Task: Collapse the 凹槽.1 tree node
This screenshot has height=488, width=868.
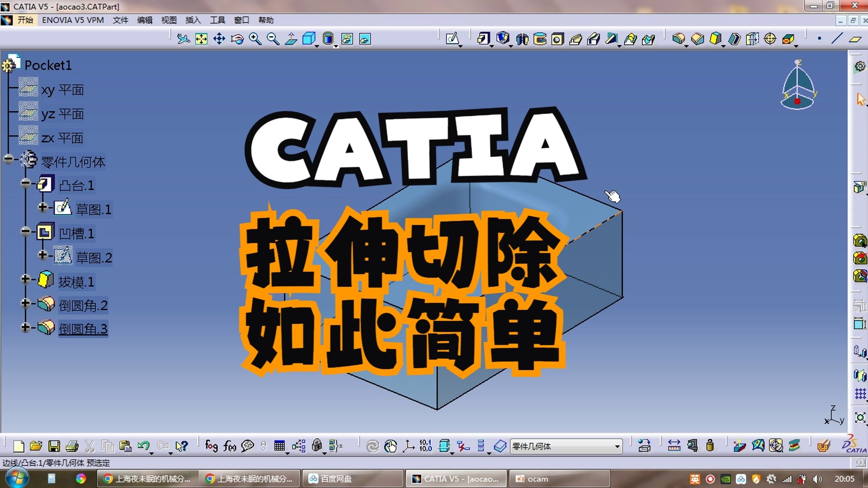Action: coord(26,231)
